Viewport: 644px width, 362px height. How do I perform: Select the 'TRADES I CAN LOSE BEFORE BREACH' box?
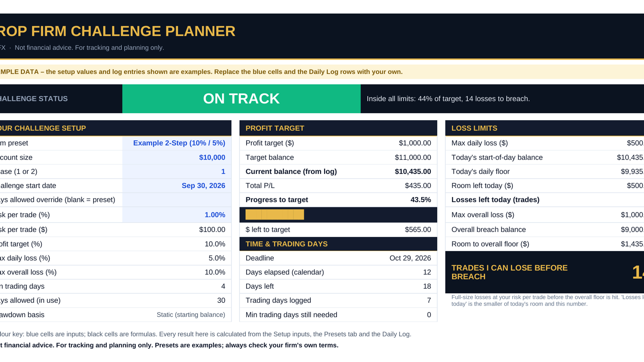(x=545, y=272)
